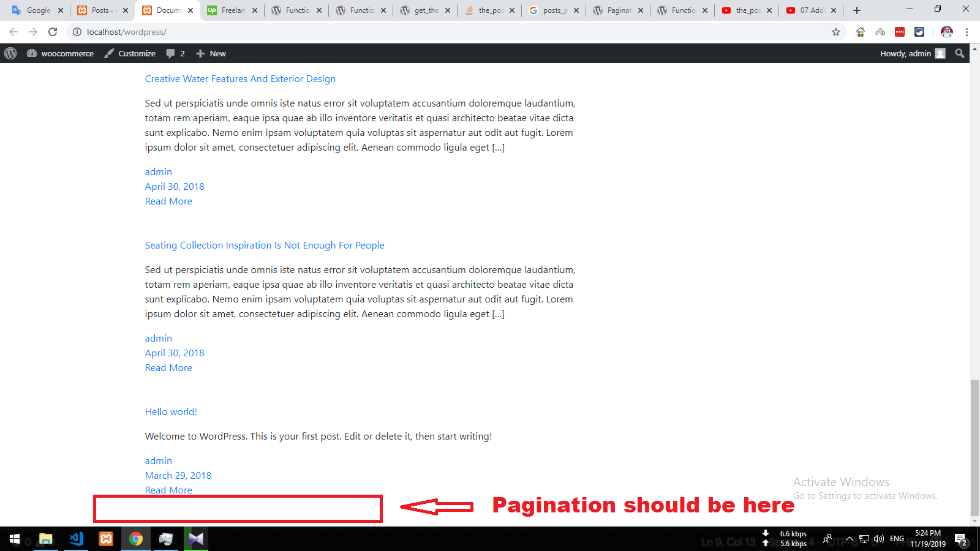Expand the New content menu
The width and height of the screenshot is (980, 551).
click(211, 53)
